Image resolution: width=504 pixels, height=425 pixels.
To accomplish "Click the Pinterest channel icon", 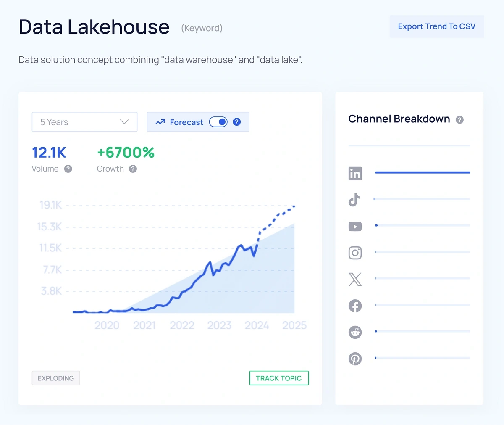I will (355, 359).
